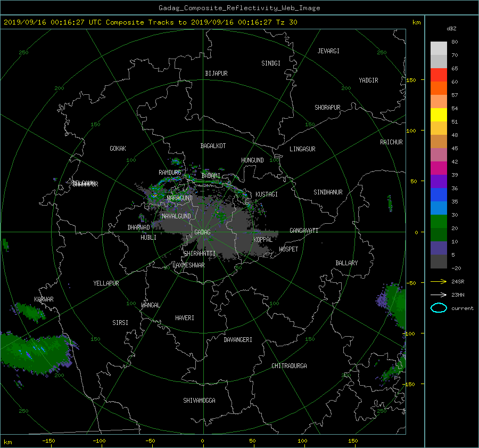Pick the blue 36 dBZ color swatch
The height and width of the screenshot is (448, 479).
439,194
